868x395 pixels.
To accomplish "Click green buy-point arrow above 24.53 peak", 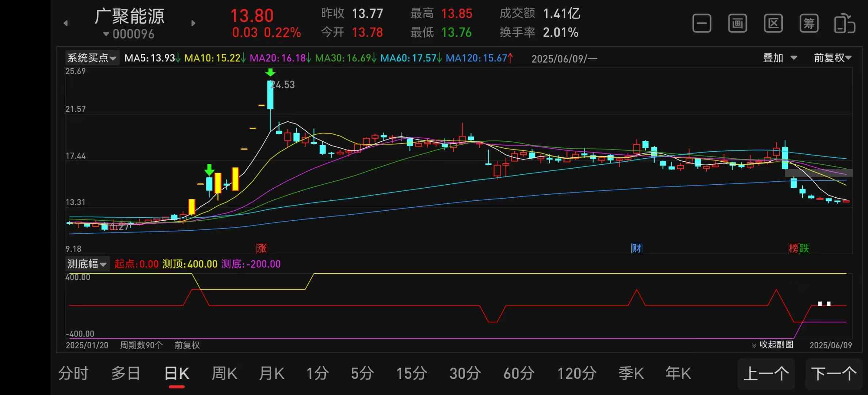I will click(x=270, y=72).
